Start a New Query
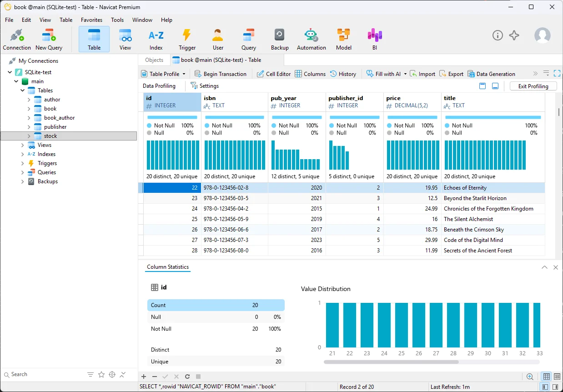 (x=49, y=39)
